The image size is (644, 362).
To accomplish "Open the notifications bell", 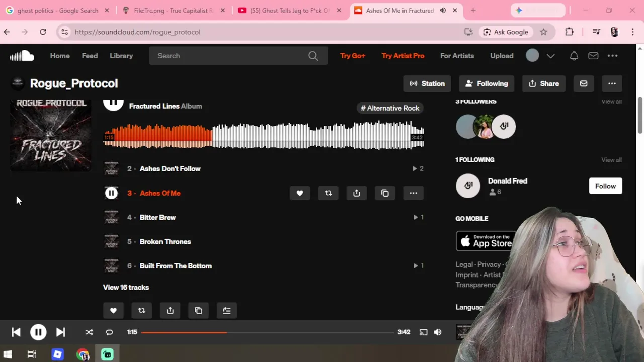I will (574, 56).
